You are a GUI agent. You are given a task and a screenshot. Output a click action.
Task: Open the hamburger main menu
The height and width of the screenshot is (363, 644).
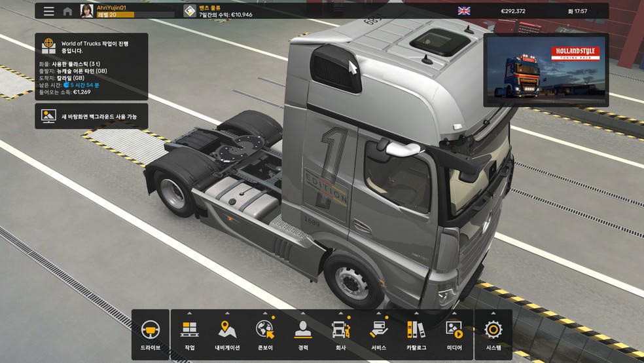click(49, 11)
